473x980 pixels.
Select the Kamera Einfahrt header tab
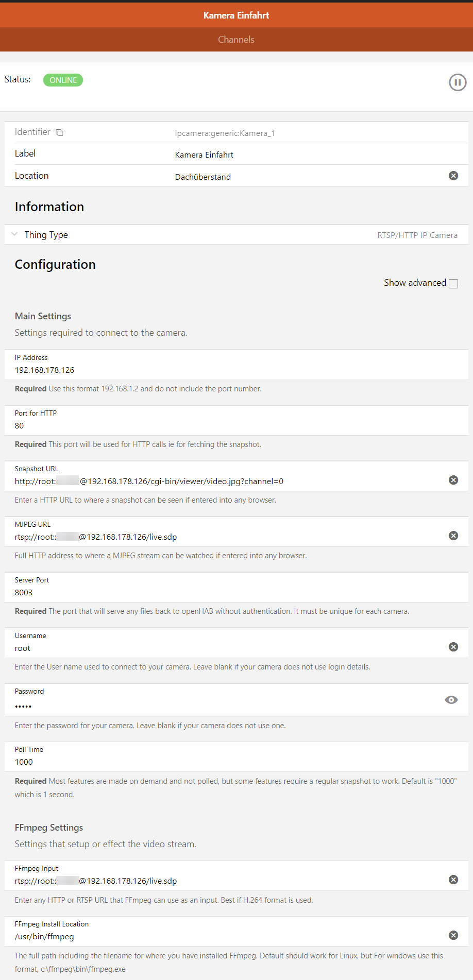click(236, 15)
